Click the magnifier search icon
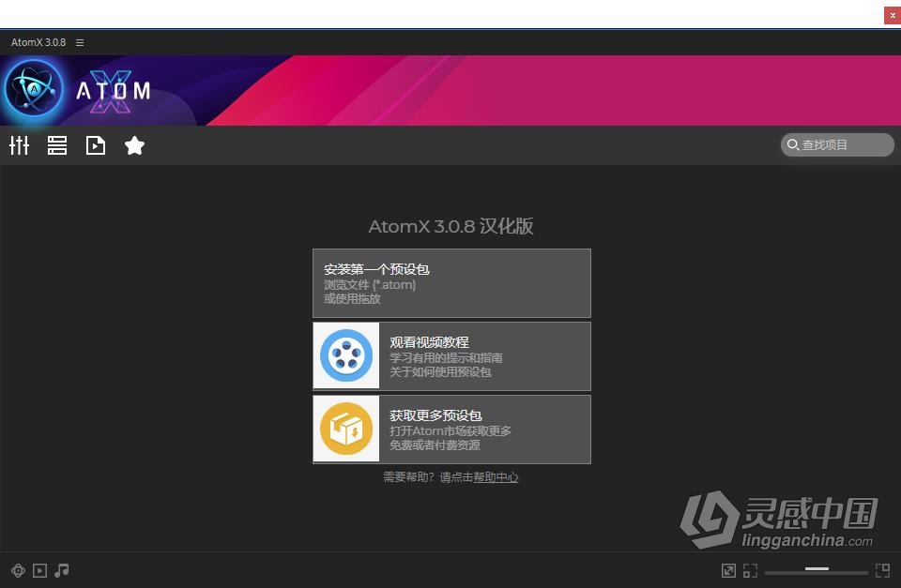901x588 pixels. tap(793, 144)
